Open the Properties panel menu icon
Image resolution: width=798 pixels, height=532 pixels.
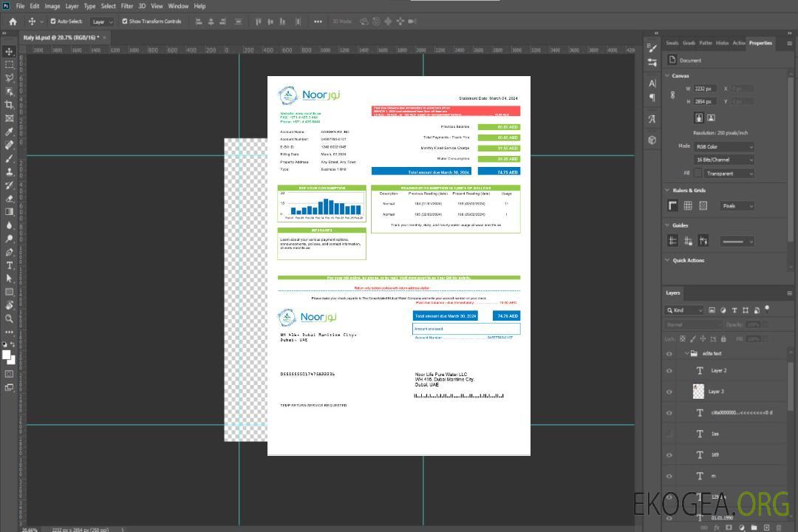789,44
